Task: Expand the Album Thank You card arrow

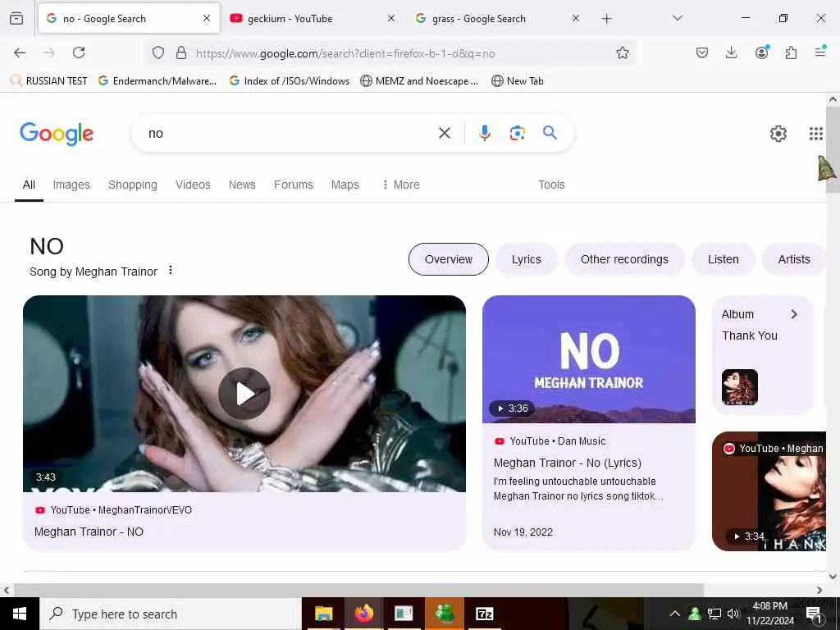Action: (794, 314)
